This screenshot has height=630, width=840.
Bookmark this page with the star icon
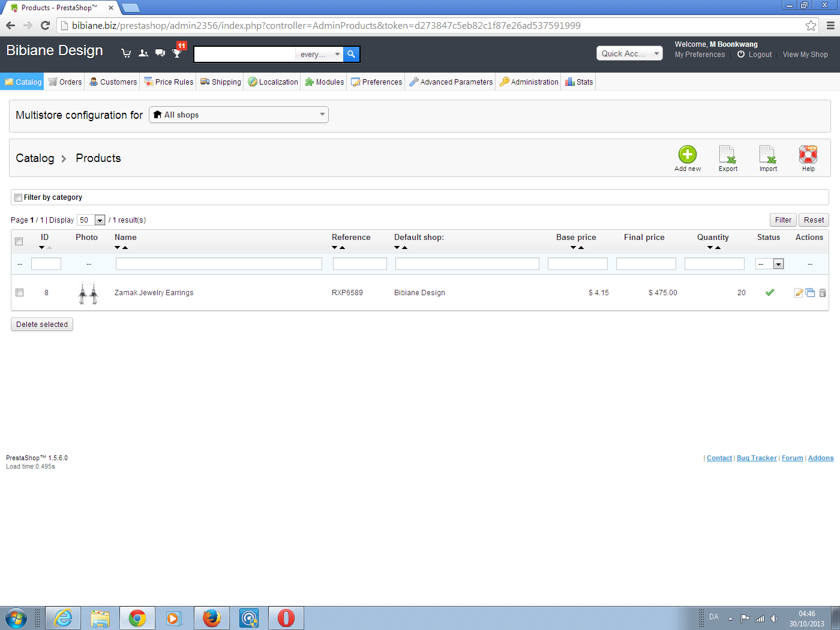[x=811, y=25]
